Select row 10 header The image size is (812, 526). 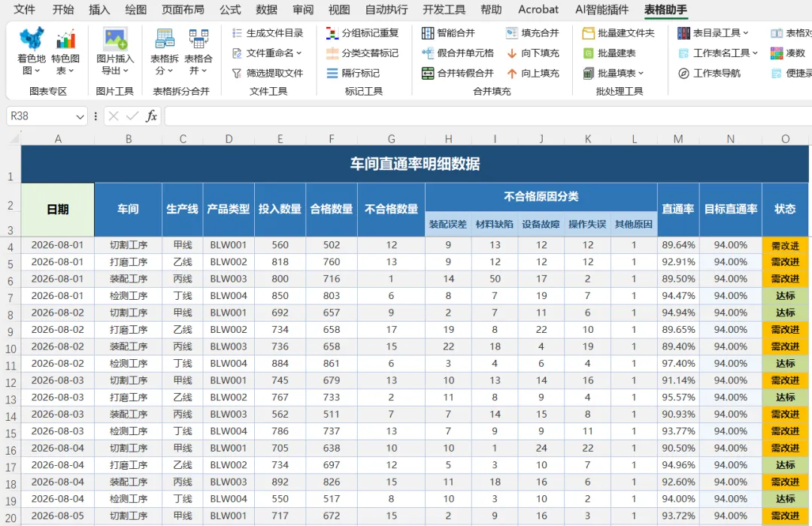(x=11, y=349)
